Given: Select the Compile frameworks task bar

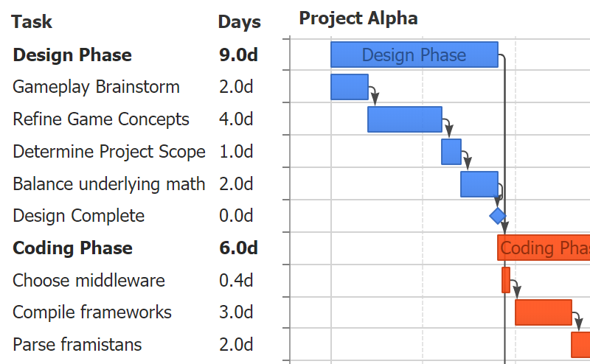Looking at the screenshot, I should 543,312.
